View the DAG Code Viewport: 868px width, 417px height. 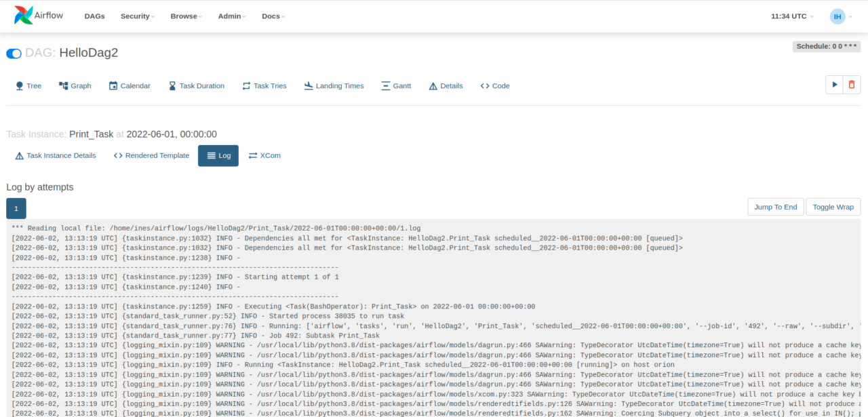[494, 85]
